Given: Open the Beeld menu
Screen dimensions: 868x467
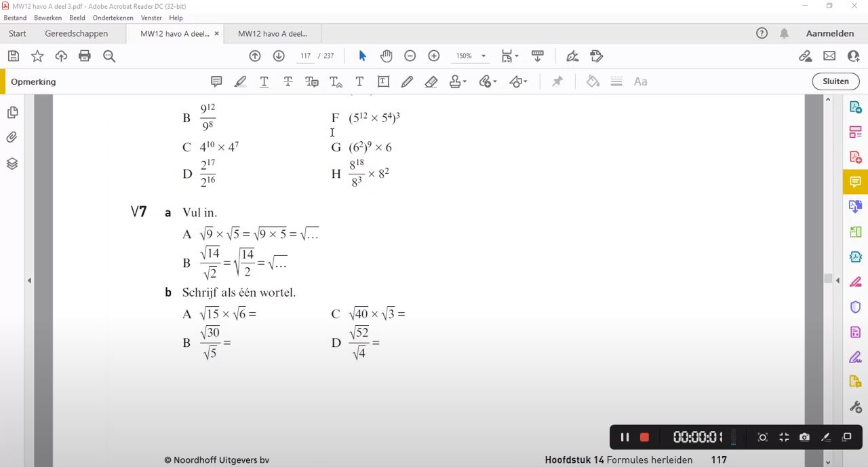Looking at the screenshot, I should (77, 18).
